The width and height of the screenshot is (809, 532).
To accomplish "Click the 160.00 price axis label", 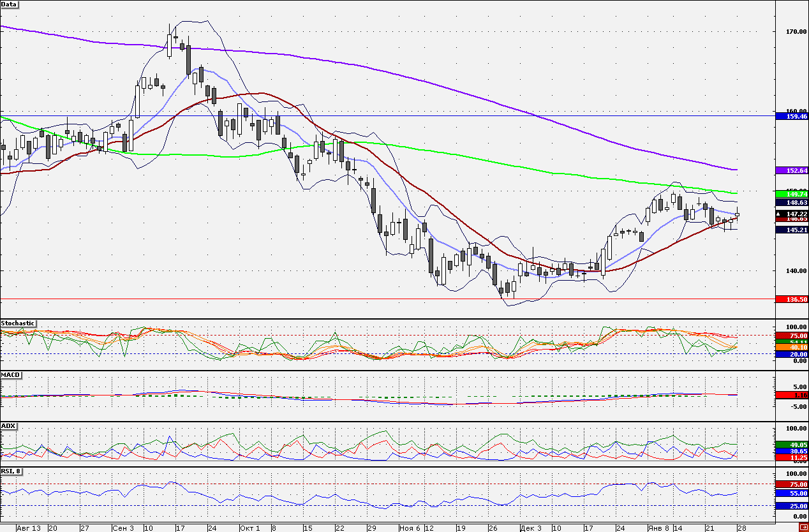I will [797, 111].
